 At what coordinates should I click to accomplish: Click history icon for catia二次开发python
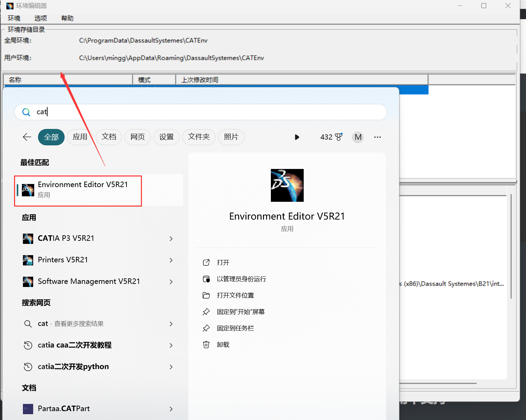[x=28, y=367]
